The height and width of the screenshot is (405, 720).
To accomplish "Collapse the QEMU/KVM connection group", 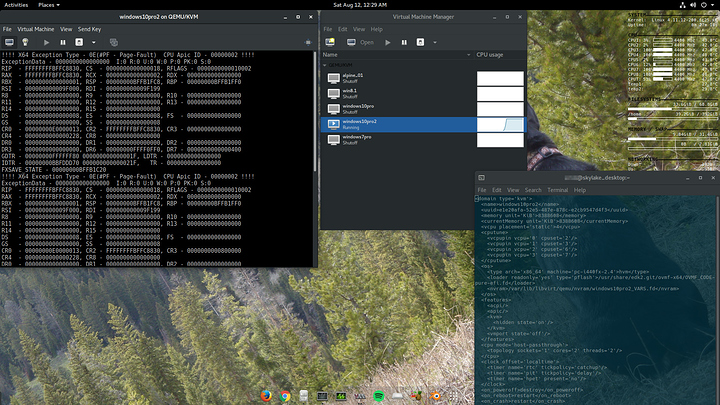I will click(323, 66).
